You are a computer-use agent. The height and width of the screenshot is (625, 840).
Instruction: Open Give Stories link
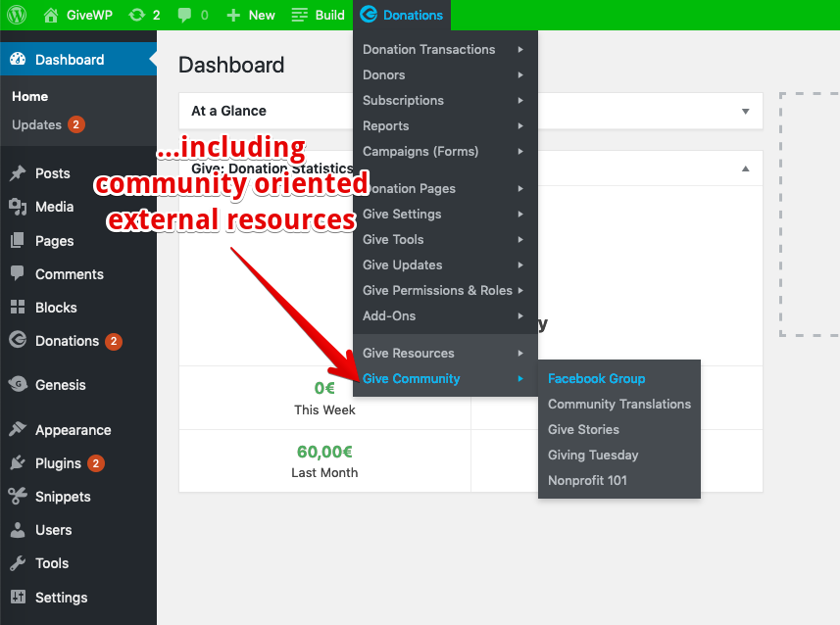click(583, 429)
